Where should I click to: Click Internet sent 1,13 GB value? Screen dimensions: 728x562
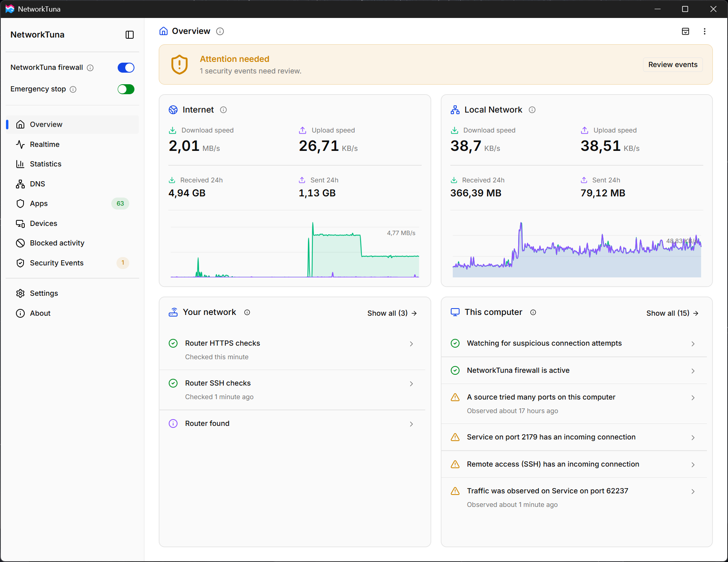[317, 193]
